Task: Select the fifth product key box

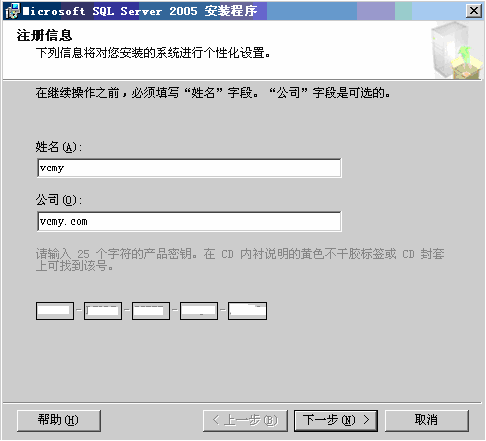Action: 247,311
